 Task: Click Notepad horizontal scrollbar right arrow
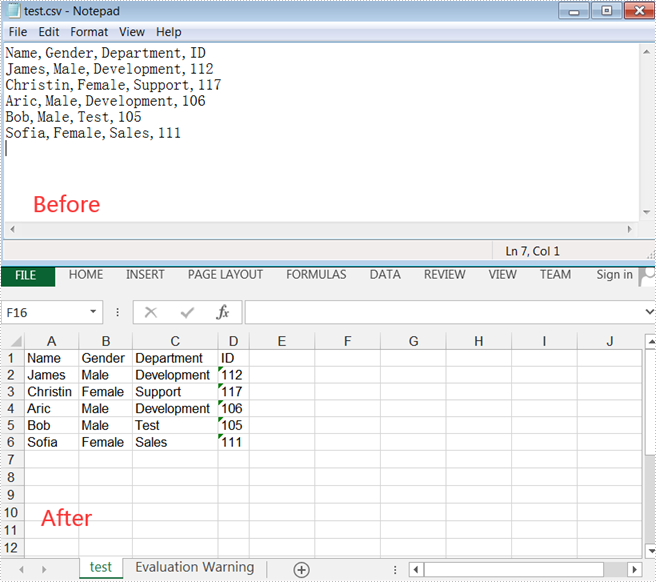pyautogui.click(x=630, y=229)
